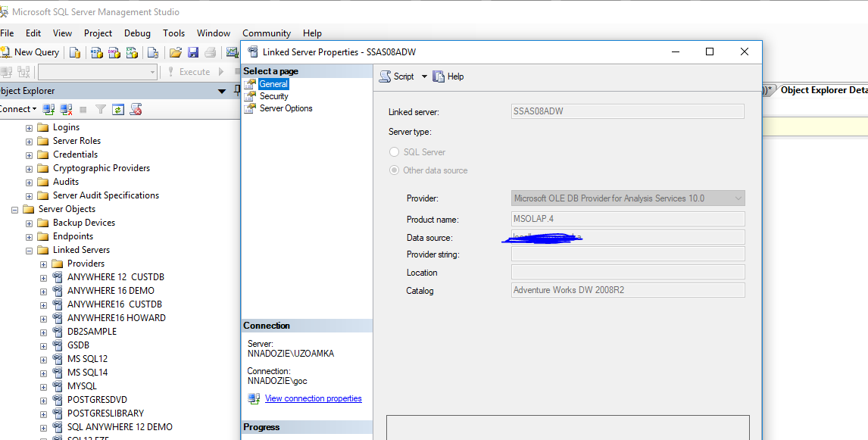Open the Edit menu
The width and height of the screenshot is (868, 440).
[x=33, y=33]
